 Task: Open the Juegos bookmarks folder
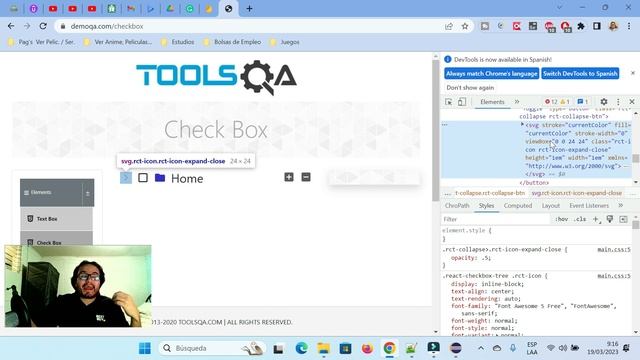285,42
